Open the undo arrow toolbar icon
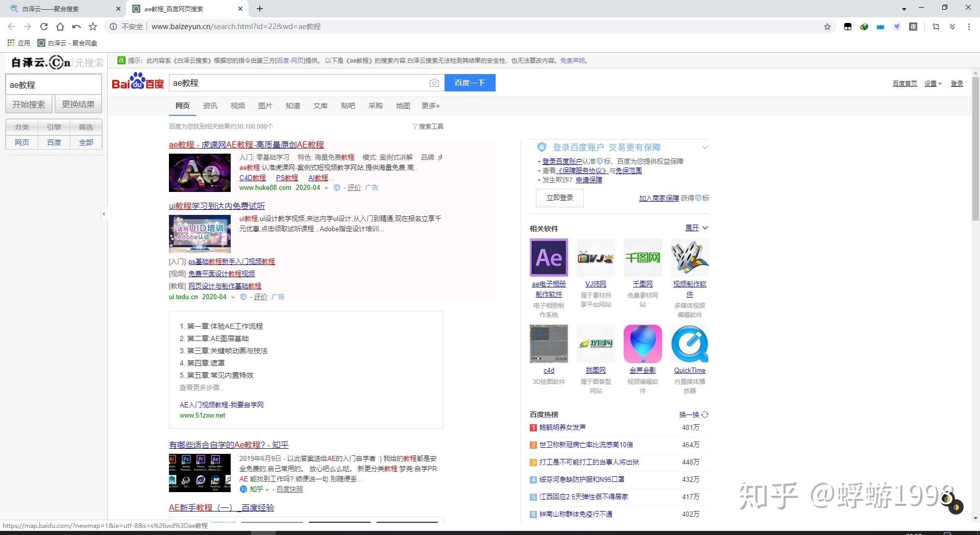Image resolution: width=980 pixels, height=535 pixels. tap(77, 27)
